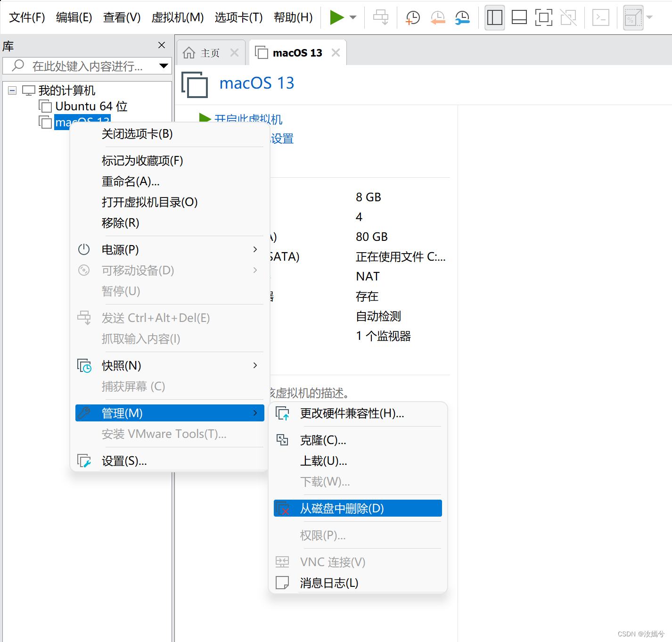
Task: Select 从磁盘中删除(D) in submenu
Action: tap(358, 508)
